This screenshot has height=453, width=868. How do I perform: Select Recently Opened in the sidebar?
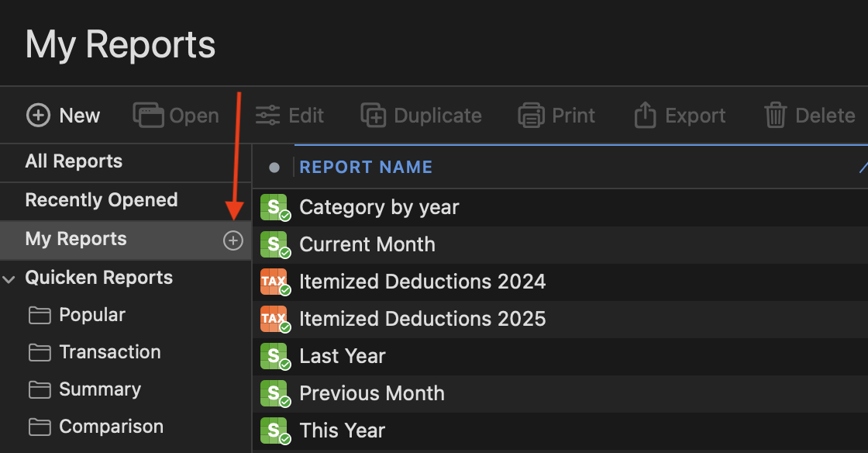pos(102,200)
